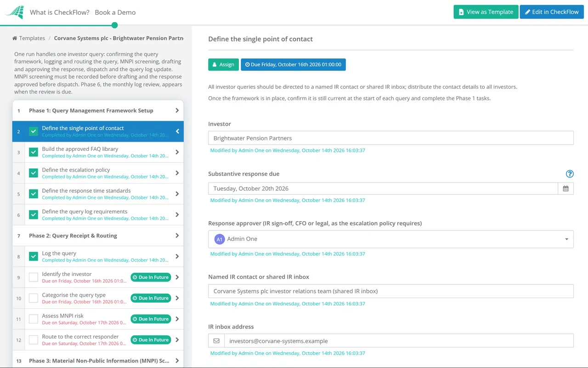588x368 pixels.
Task: Check Route to the correct responder task
Action: pyautogui.click(x=34, y=340)
